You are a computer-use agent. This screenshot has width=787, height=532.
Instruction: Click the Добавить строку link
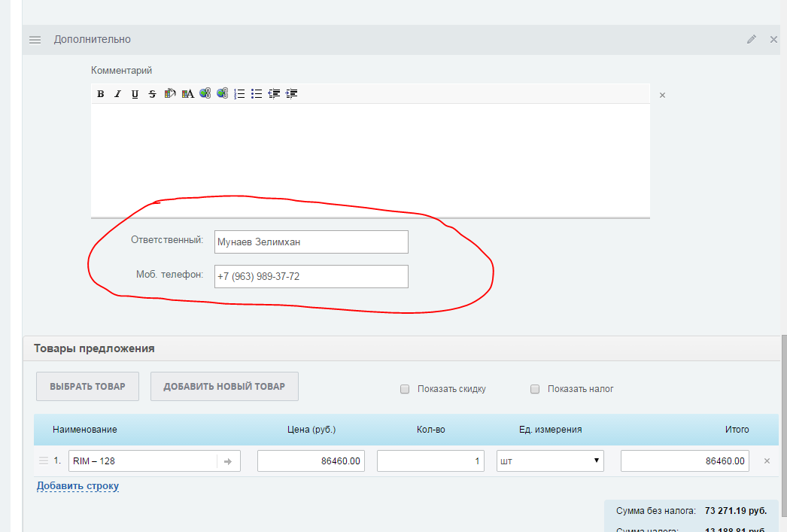(x=77, y=486)
